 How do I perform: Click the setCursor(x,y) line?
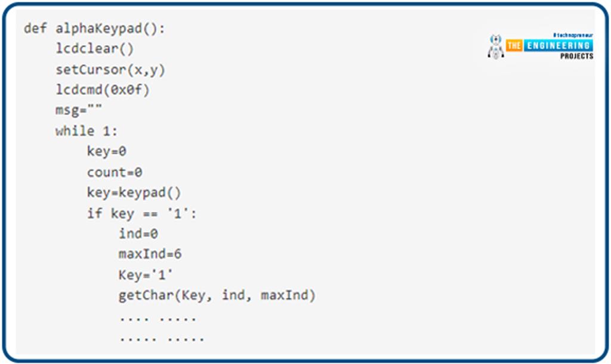click(110, 70)
